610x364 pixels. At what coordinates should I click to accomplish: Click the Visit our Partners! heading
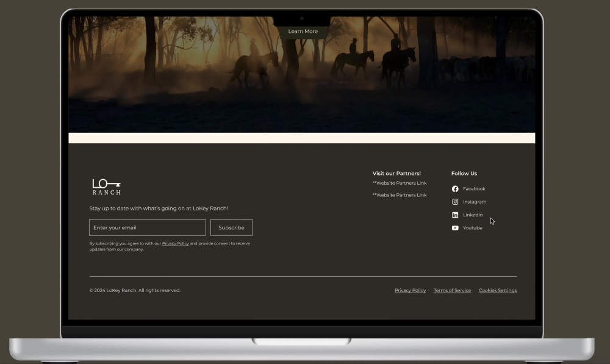[396, 173]
